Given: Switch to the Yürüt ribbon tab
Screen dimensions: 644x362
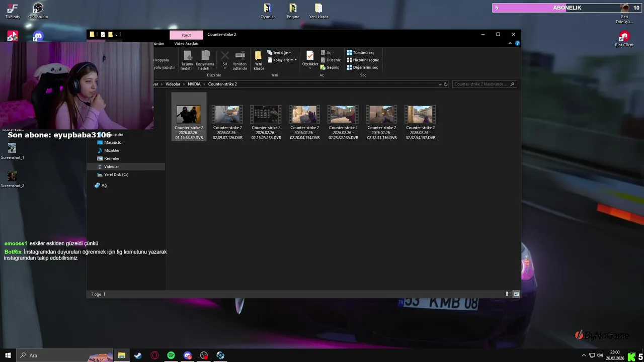Looking at the screenshot, I should [x=186, y=35].
